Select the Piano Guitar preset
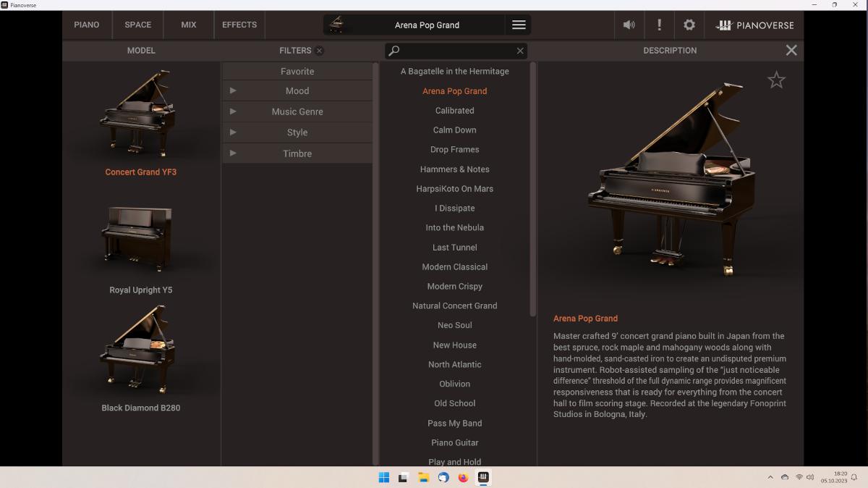This screenshot has width=868, height=488. pyautogui.click(x=455, y=443)
